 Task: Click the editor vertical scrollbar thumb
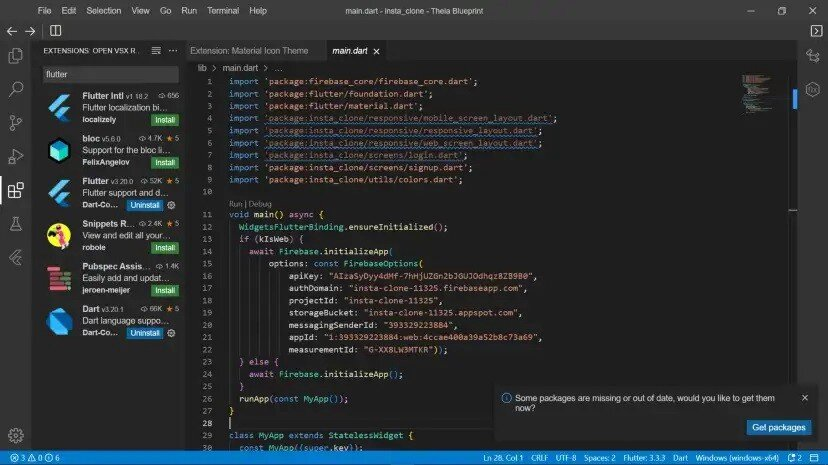point(795,98)
